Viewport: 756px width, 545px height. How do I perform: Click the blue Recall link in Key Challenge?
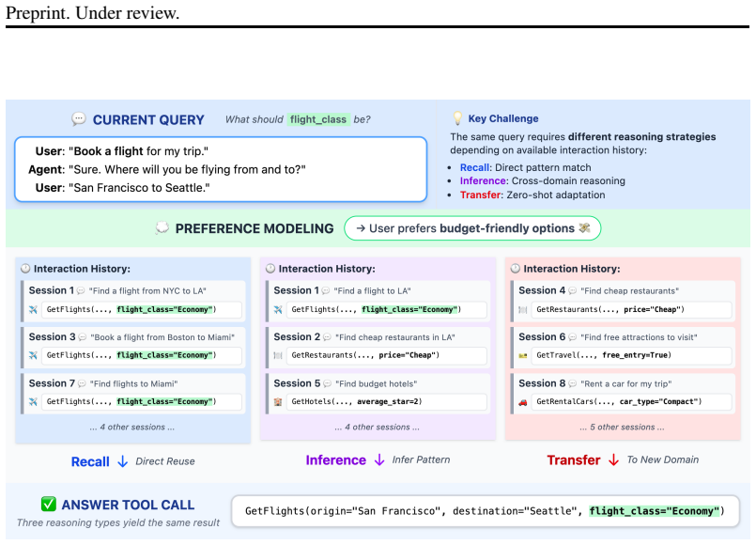tap(474, 167)
